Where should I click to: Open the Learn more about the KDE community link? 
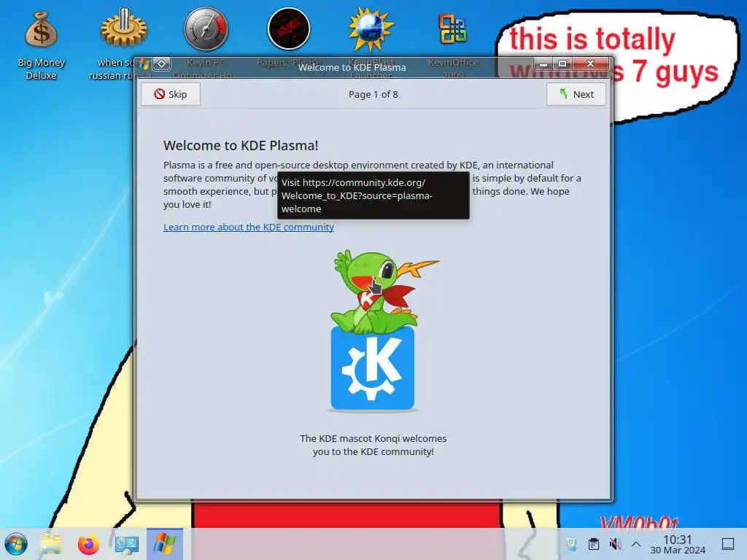[x=249, y=227]
